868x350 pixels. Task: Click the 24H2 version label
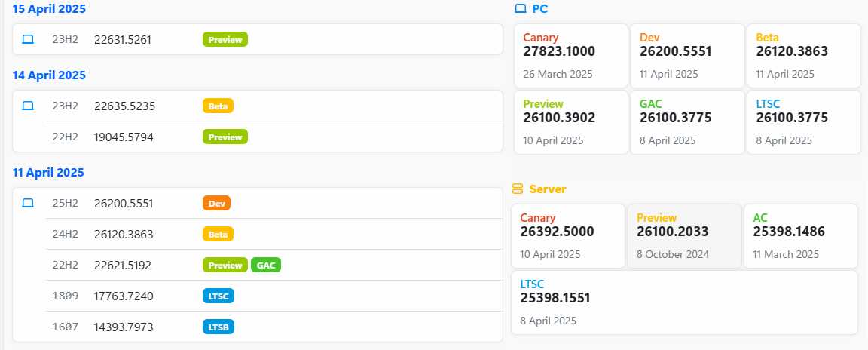coord(66,235)
